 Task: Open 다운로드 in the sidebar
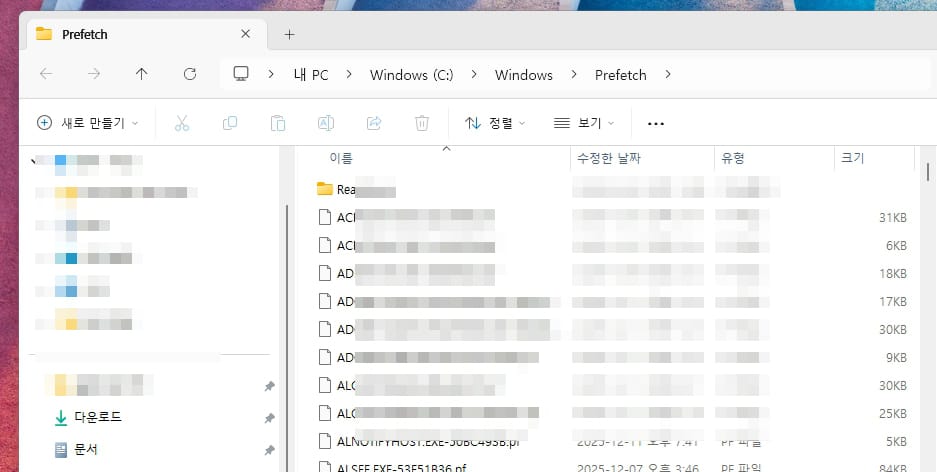coord(98,417)
